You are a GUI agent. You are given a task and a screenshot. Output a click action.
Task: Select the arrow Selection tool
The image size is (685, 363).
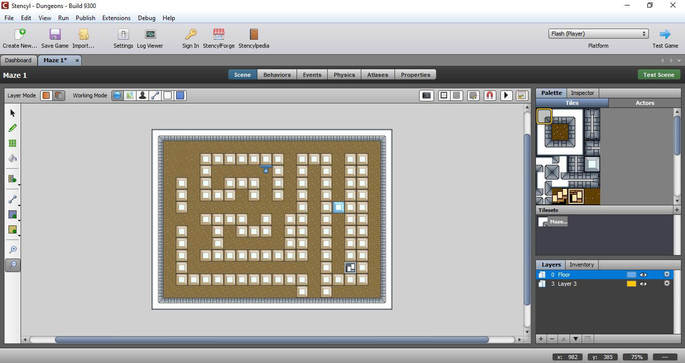[x=13, y=113]
